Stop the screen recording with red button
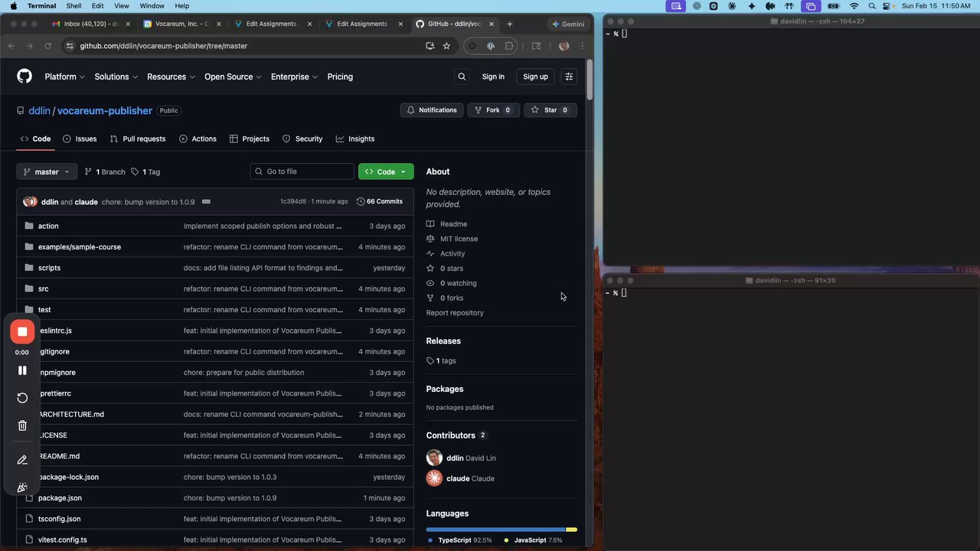 tap(22, 331)
